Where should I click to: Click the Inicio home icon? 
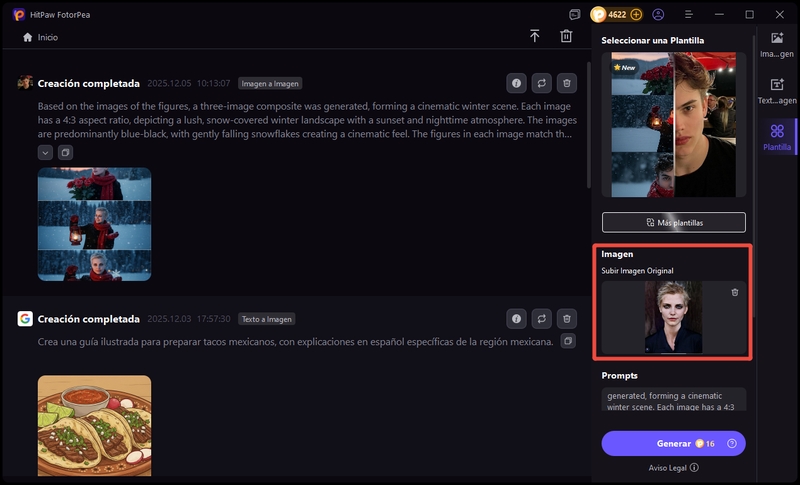(27, 37)
